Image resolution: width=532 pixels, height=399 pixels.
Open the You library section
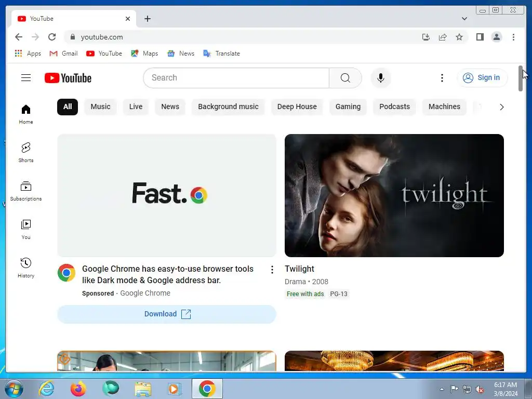(26, 230)
